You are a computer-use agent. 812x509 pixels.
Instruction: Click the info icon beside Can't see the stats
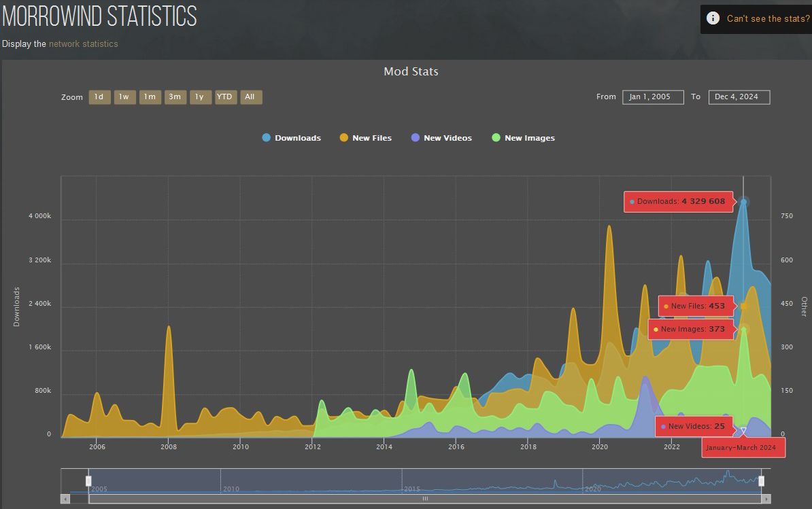tap(713, 18)
